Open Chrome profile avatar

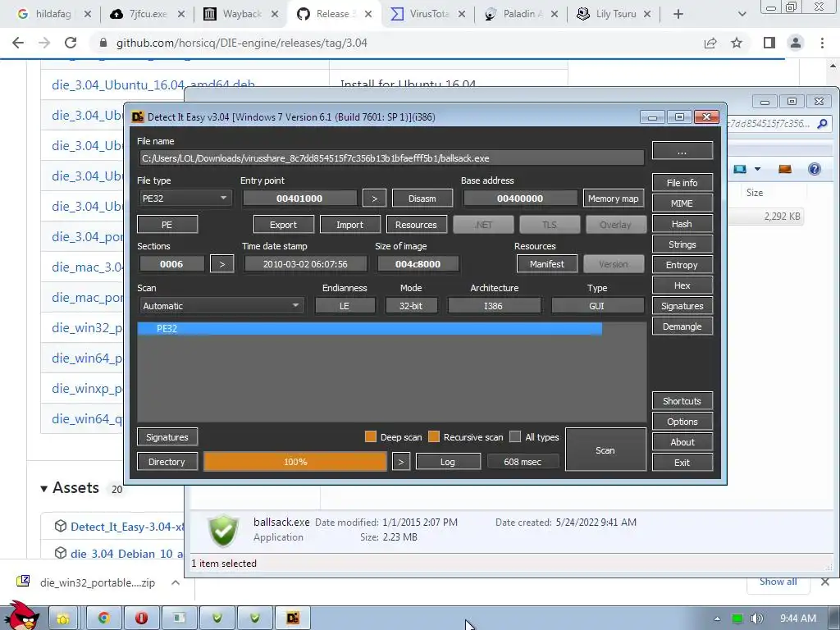796,43
